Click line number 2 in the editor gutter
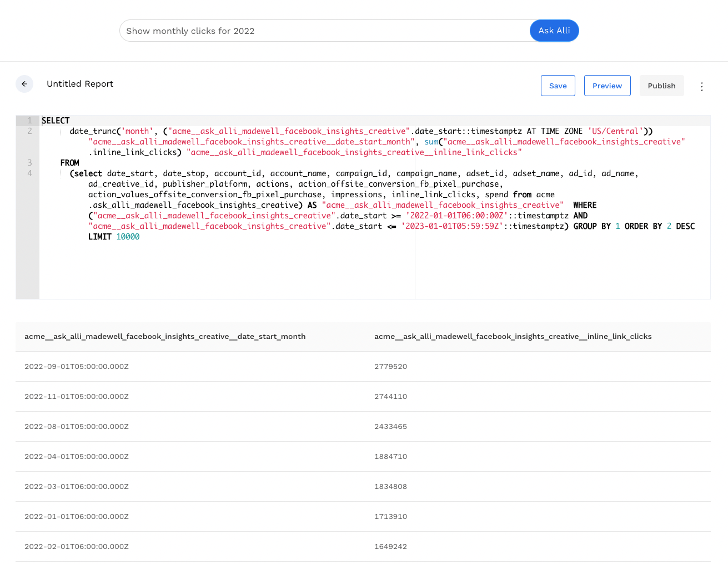Viewport: 728px width, 564px height. click(x=29, y=131)
